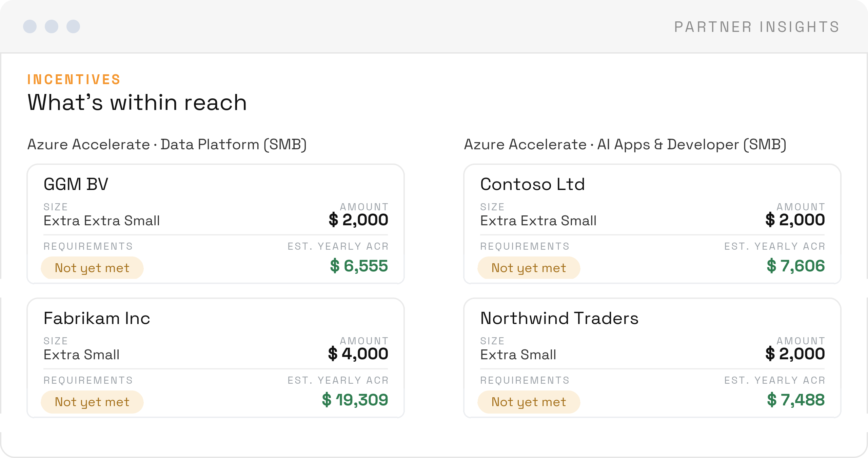The width and height of the screenshot is (868, 458).
Task: Click Extra Small size in Northwind Traders card
Action: (518, 355)
